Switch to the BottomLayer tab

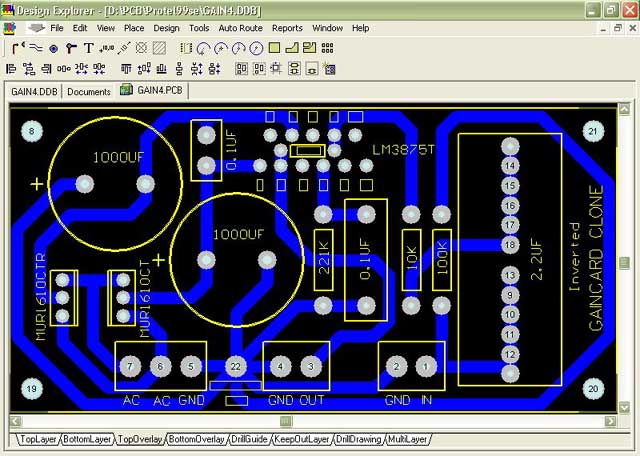point(87,439)
